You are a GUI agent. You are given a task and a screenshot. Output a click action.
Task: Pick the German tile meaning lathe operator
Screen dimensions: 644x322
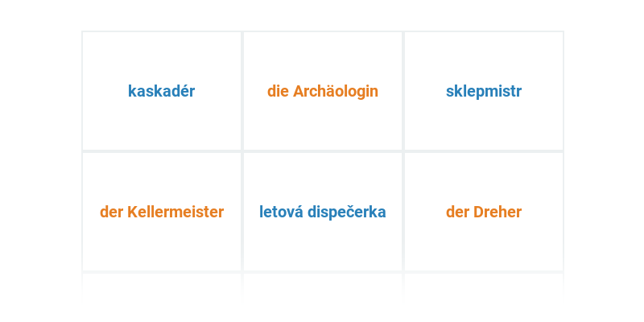click(x=484, y=212)
